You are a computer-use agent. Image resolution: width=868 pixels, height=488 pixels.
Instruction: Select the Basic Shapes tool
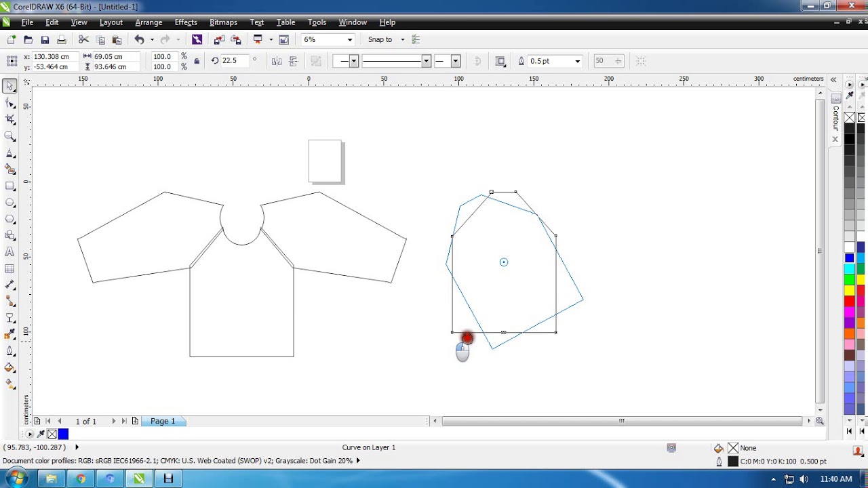click(10, 236)
